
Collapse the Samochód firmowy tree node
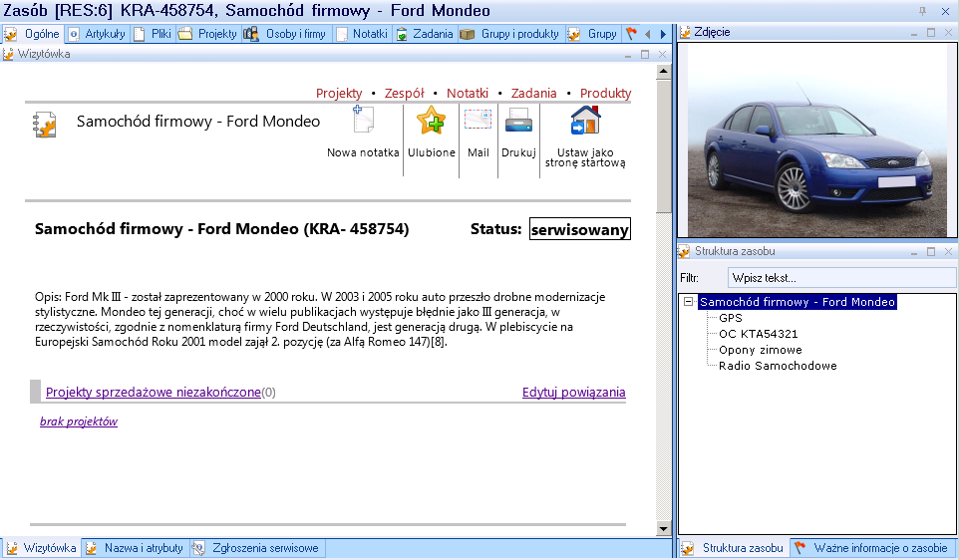click(x=689, y=302)
